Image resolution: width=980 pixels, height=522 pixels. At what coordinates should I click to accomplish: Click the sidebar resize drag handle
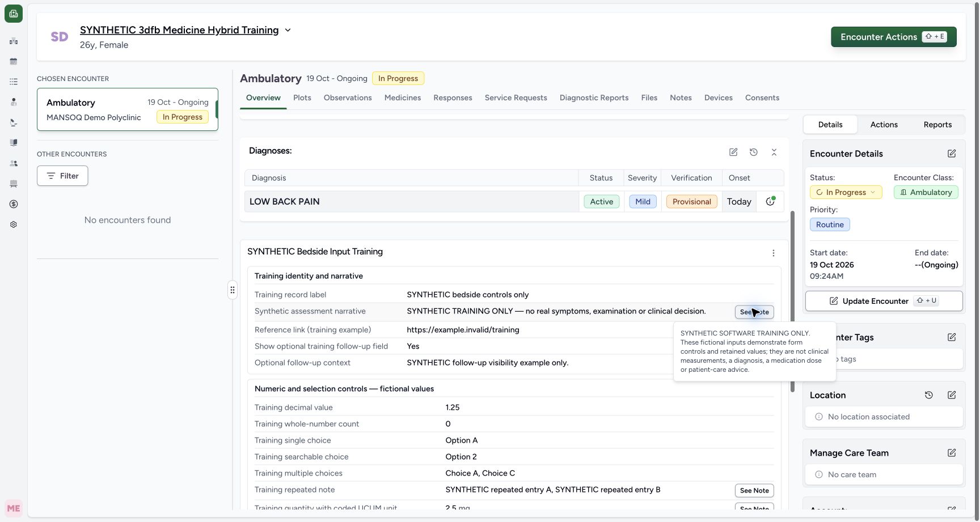[233, 290]
